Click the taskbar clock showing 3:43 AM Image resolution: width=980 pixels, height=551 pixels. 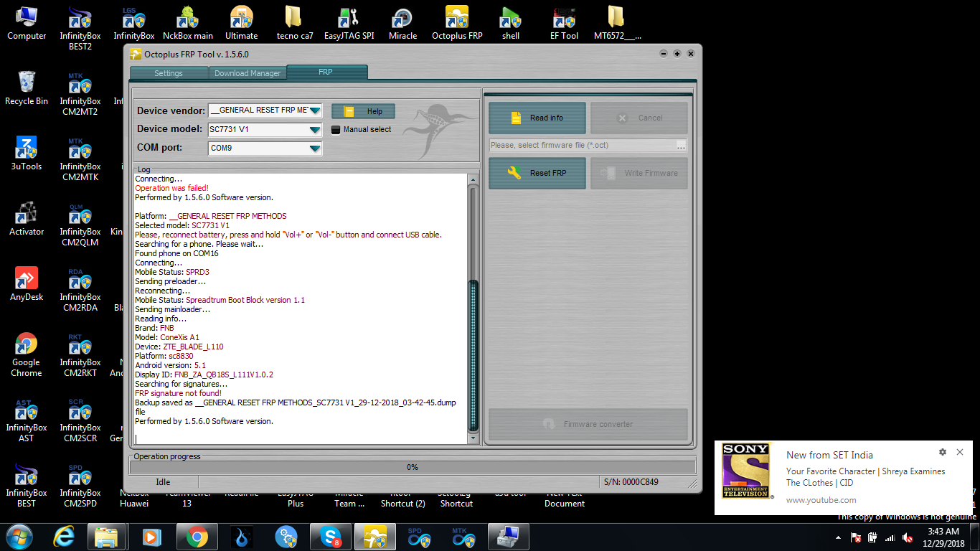(x=943, y=537)
